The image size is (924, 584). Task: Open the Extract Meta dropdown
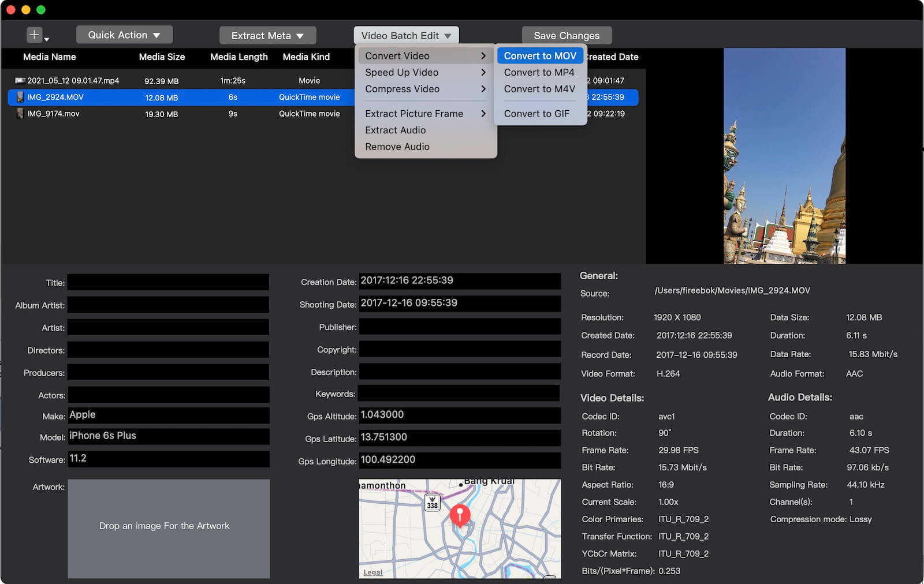pos(267,36)
